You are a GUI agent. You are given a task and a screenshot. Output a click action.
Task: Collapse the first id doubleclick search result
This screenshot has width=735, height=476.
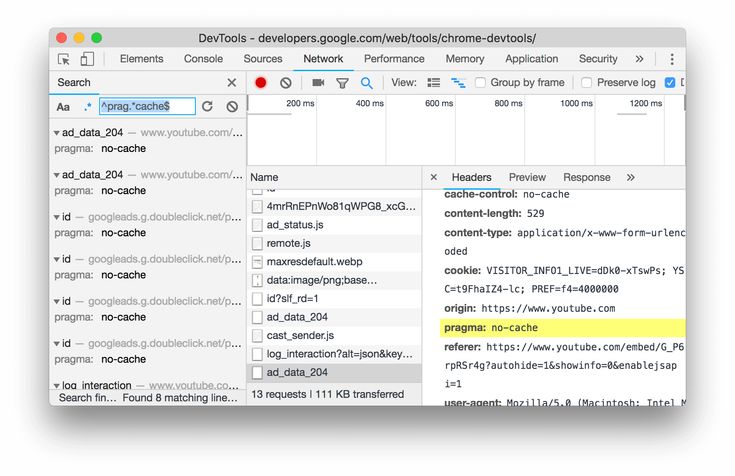[x=56, y=218]
